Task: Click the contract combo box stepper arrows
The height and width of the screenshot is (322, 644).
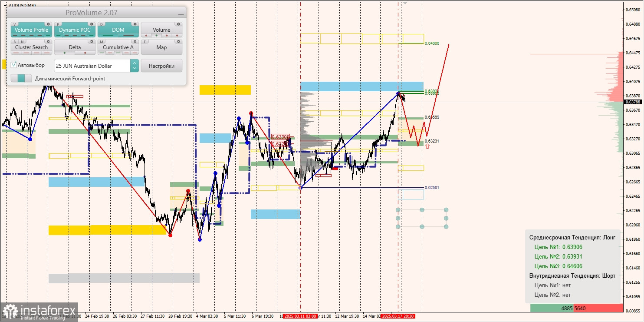Action: click(x=135, y=66)
